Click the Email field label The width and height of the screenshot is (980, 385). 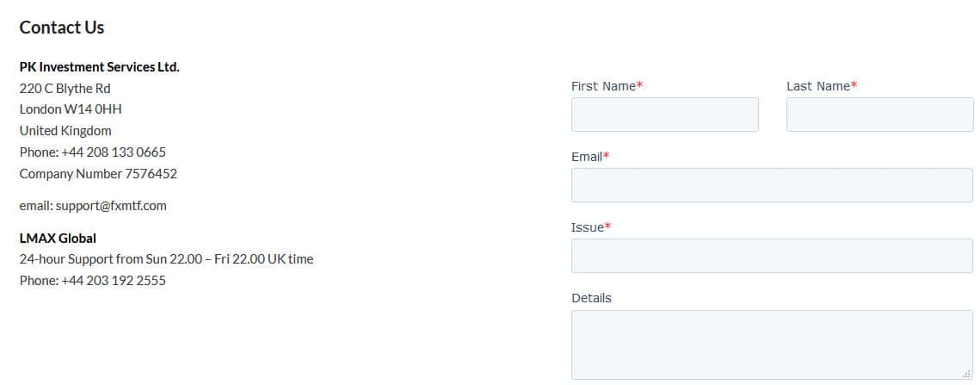[587, 157]
